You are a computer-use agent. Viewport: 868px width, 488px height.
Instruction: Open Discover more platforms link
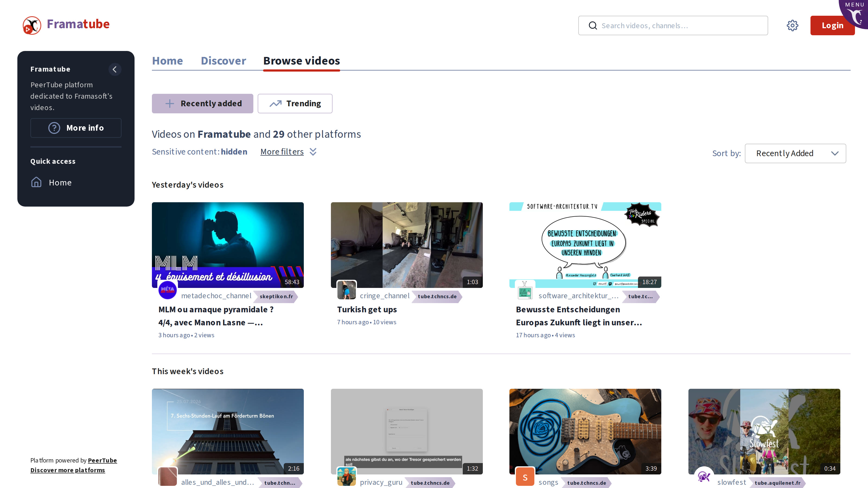click(x=68, y=470)
